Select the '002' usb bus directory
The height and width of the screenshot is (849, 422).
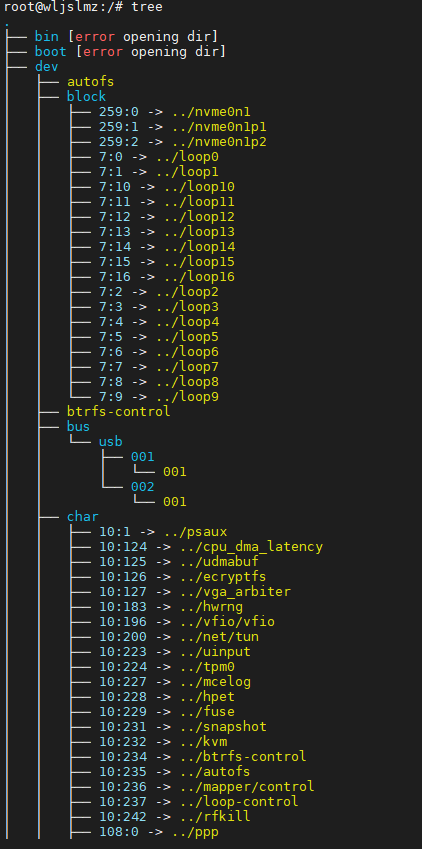click(142, 487)
